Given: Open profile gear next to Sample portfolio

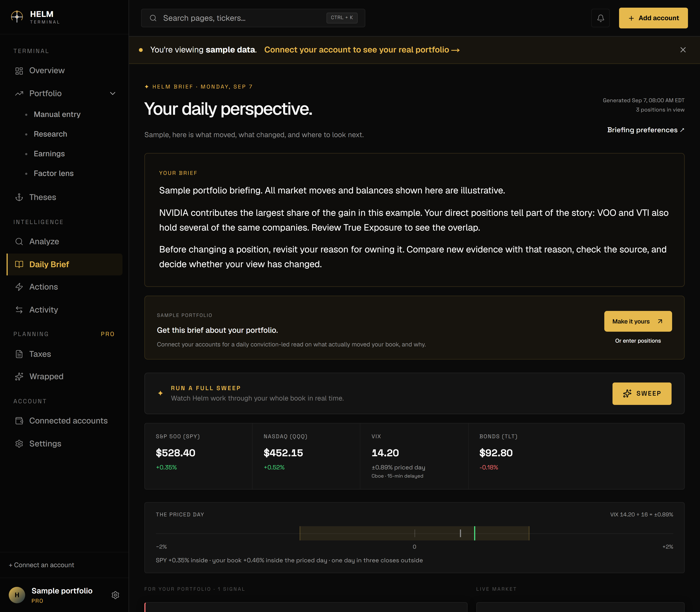Looking at the screenshot, I should point(116,595).
